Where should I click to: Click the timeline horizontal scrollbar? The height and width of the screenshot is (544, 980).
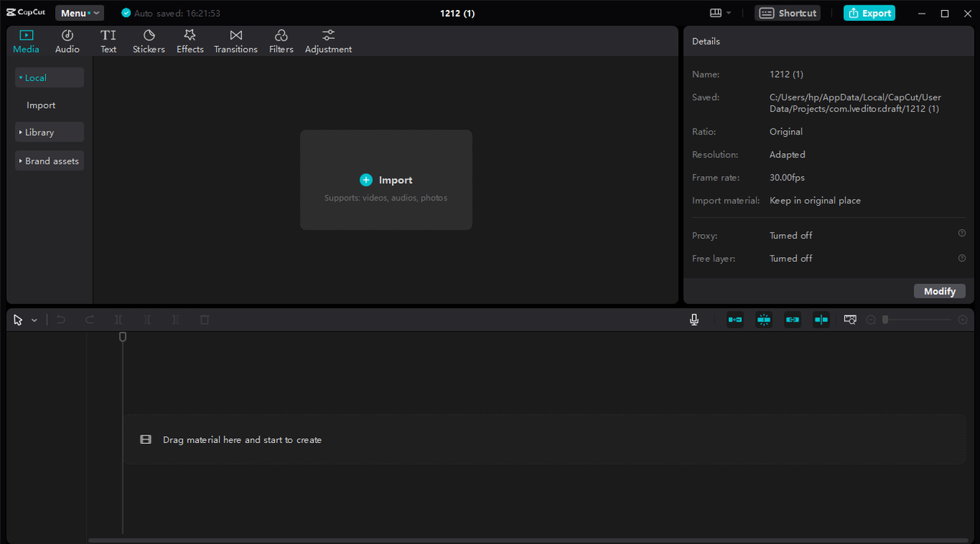tap(528, 540)
